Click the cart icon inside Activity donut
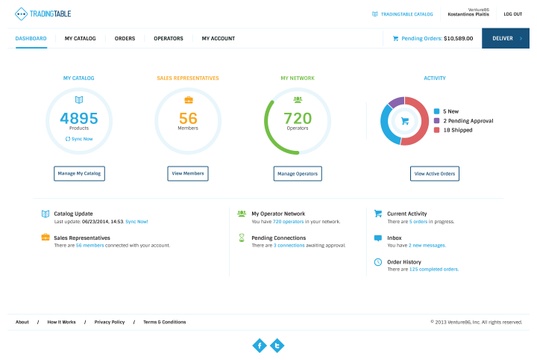537x360 pixels. click(x=405, y=121)
